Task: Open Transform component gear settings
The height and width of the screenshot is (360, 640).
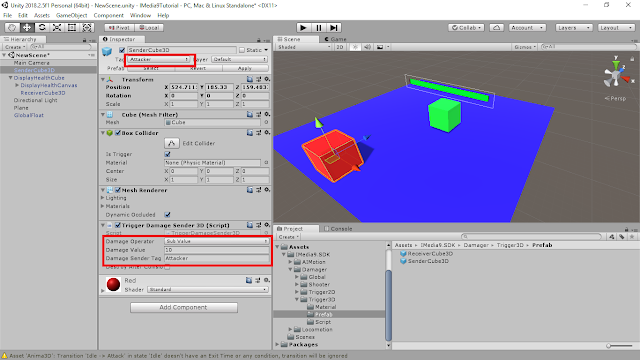Action: click(267, 79)
